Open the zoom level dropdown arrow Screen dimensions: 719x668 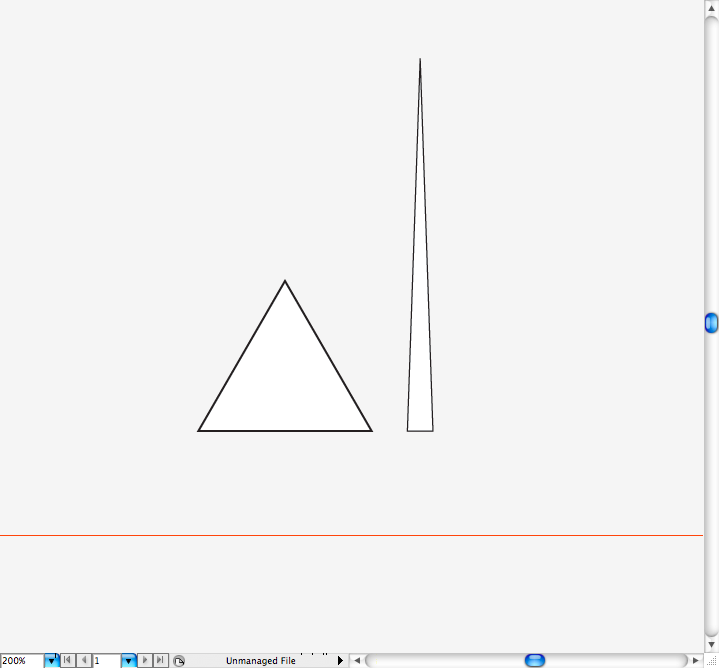pos(51,661)
